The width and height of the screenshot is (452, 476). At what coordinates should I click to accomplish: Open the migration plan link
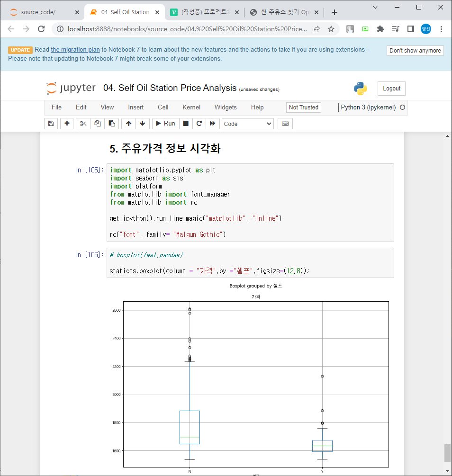(x=75, y=49)
